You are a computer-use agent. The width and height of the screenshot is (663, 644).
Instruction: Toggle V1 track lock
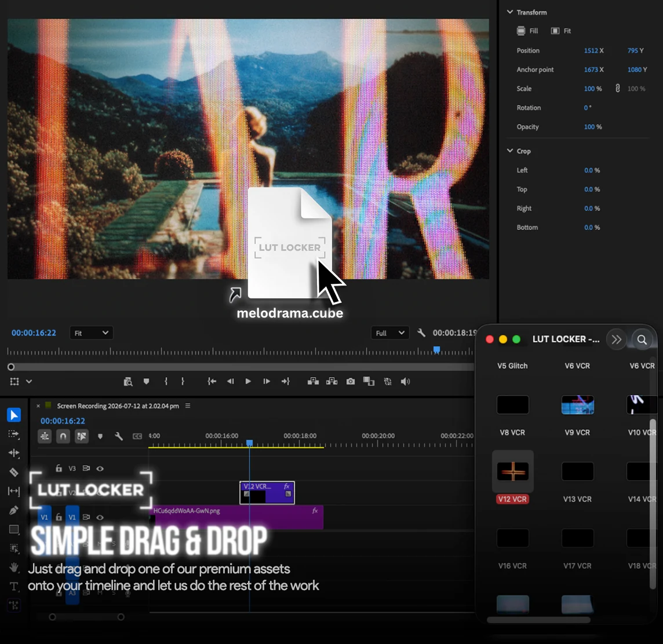click(59, 517)
